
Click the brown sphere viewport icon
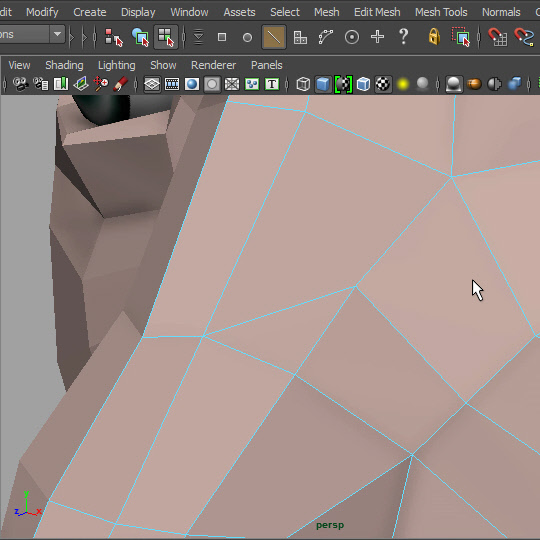[474, 84]
